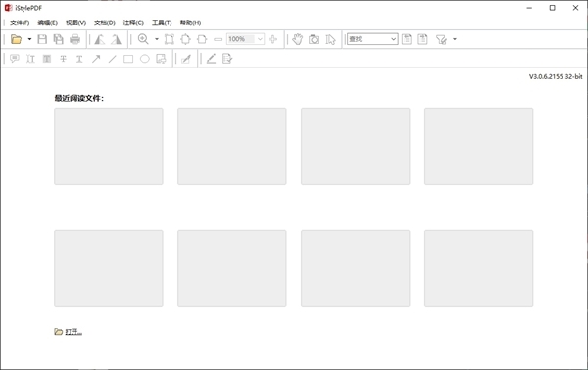Select the Stamp image tool
The height and width of the screenshot is (370, 588).
(161, 59)
